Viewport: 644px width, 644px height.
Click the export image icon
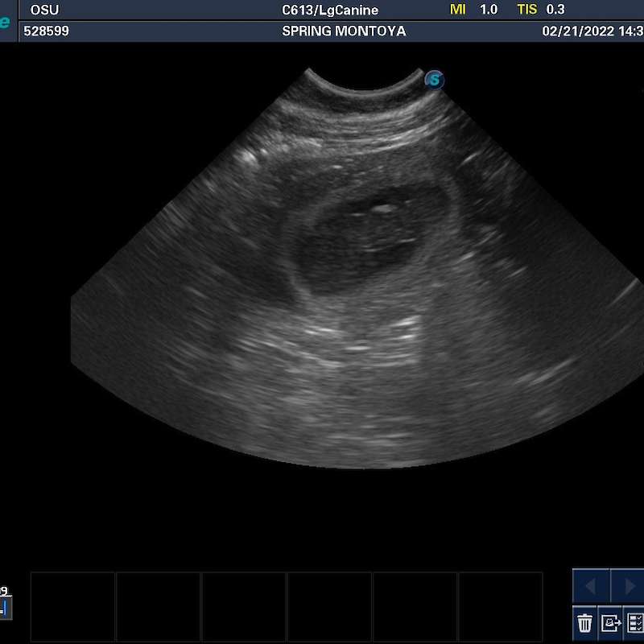[x=611, y=622]
